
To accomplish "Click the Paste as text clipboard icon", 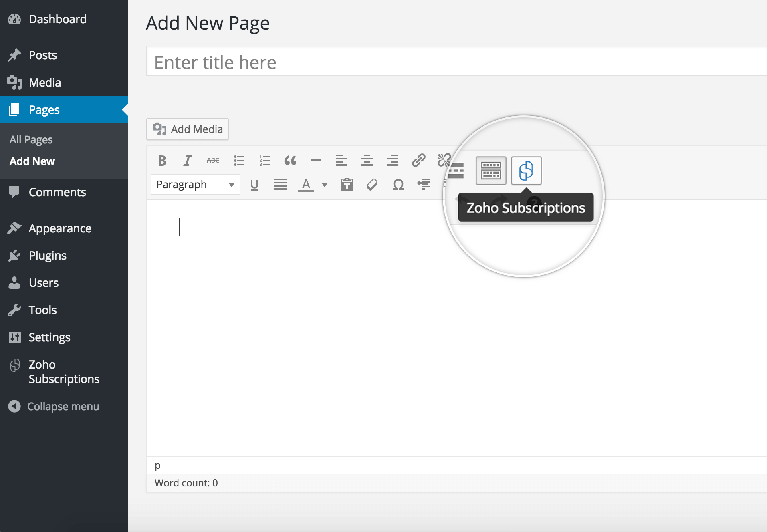I will pyautogui.click(x=347, y=185).
